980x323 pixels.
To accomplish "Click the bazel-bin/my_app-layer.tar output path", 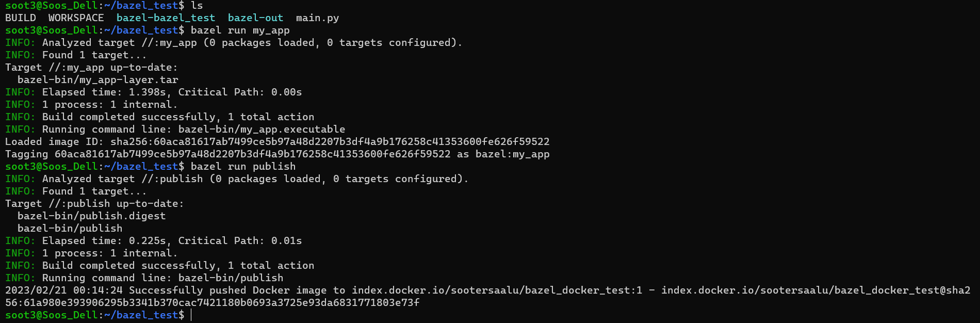I will pyautogui.click(x=98, y=80).
